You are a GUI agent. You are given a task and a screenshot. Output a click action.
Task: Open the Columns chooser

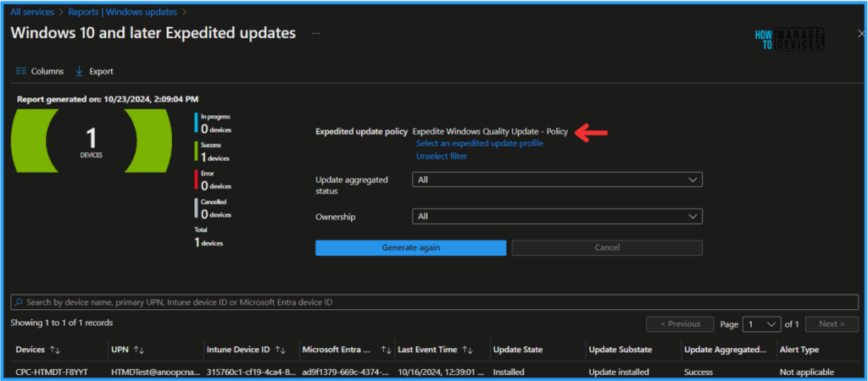pyautogui.click(x=39, y=71)
